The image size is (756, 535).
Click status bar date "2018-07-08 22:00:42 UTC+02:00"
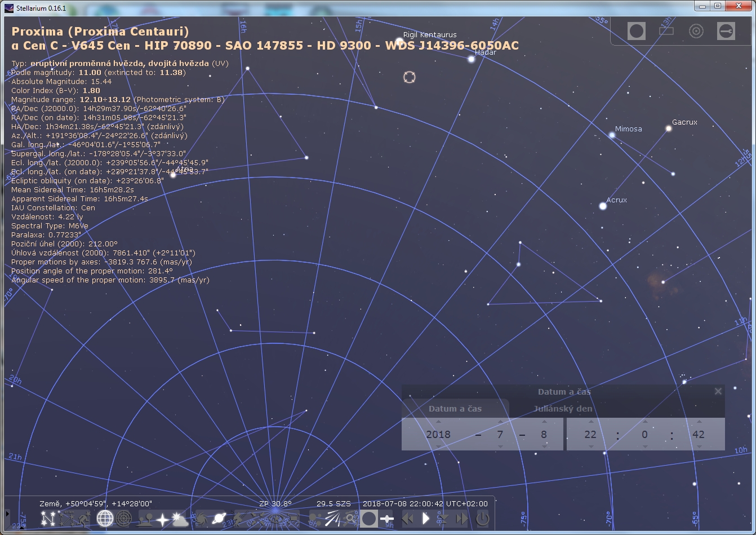tap(425, 503)
